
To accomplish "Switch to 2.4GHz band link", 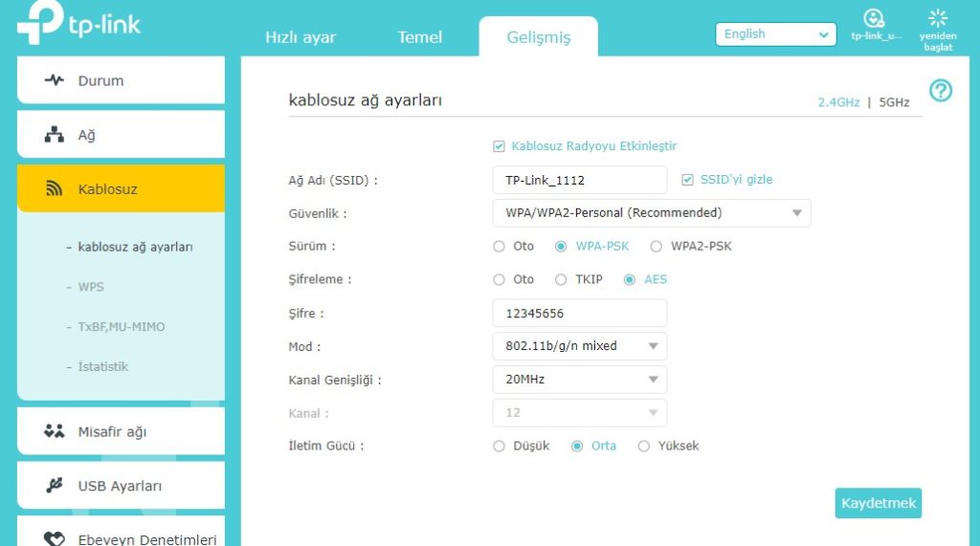I will click(838, 102).
